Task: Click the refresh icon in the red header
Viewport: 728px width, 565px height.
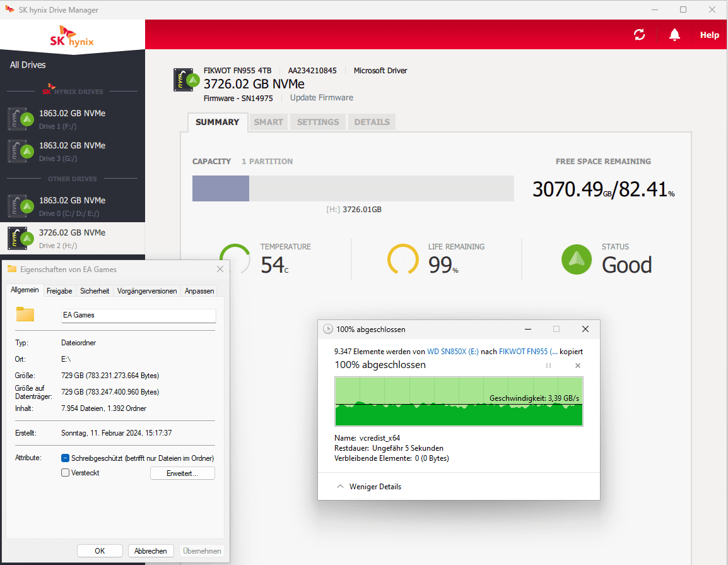Action: coord(639,35)
